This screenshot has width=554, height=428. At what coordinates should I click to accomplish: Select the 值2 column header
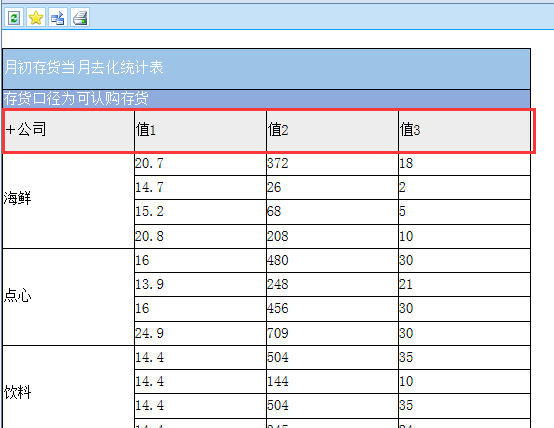pyautogui.click(x=332, y=130)
